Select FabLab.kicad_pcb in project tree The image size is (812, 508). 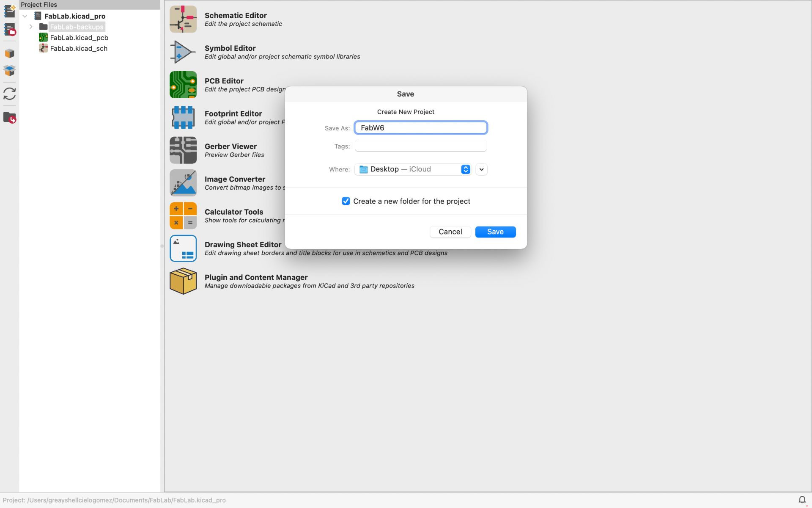pyautogui.click(x=79, y=38)
